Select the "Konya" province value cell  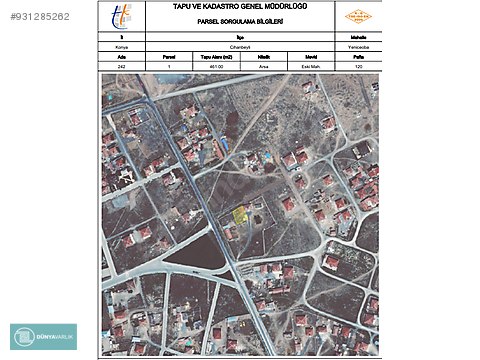pos(122,47)
